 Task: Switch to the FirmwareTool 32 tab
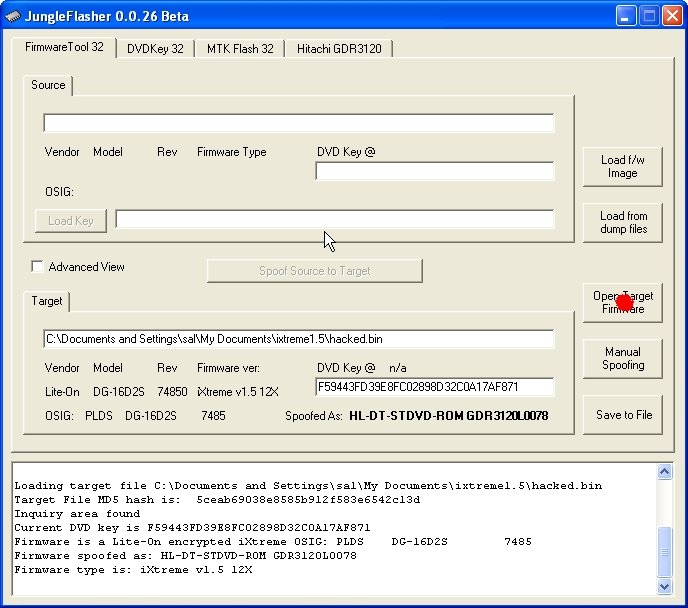(64, 47)
